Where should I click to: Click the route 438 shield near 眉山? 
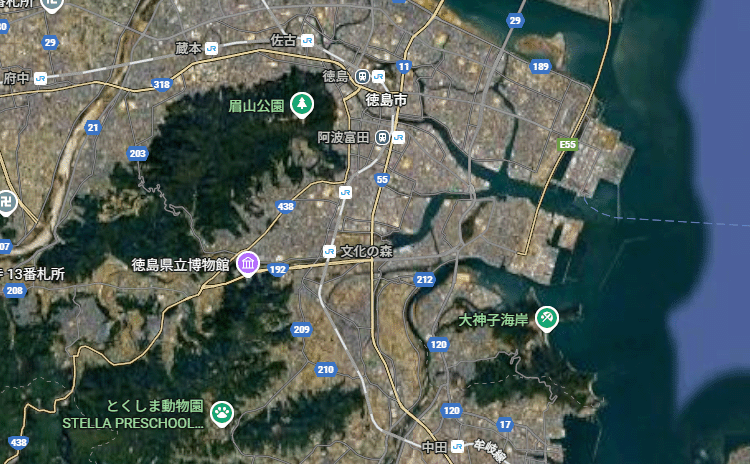tap(286, 207)
